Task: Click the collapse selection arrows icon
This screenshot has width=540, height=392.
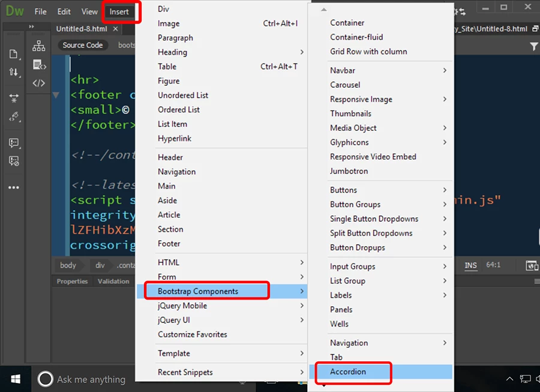Action: [x=14, y=98]
